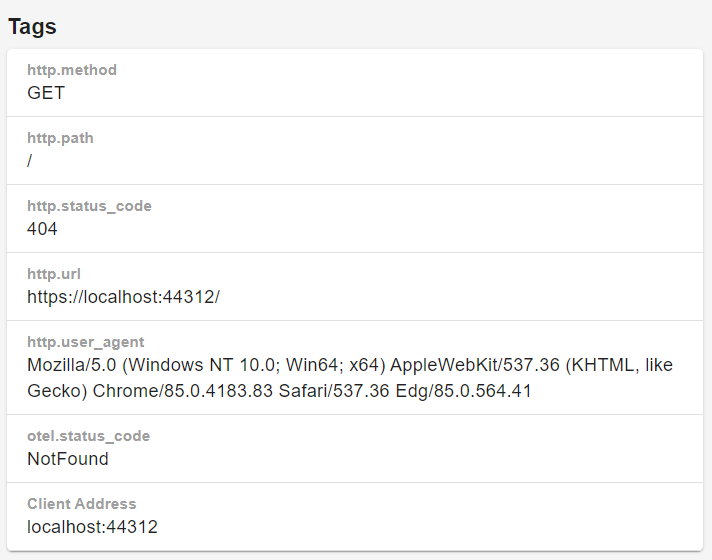This screenshot has height=560, width=712.
Task: Click the NotFound status value
Action: [68, 459]
